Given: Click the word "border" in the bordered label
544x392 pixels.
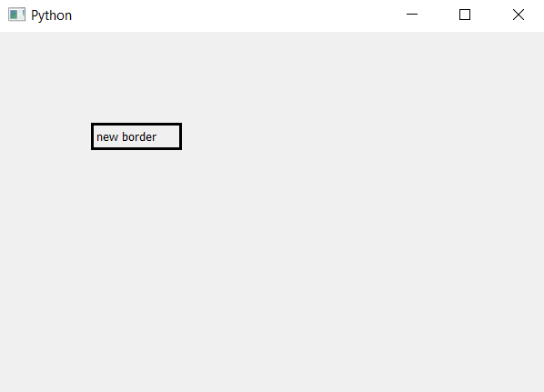Looking at the screenshot, I should tap(139, 136).
